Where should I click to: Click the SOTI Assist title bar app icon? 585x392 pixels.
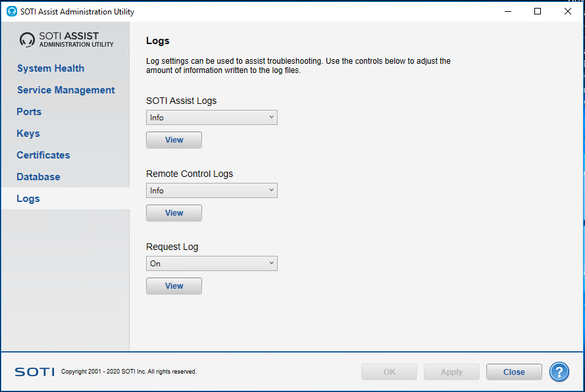(12, 12)
